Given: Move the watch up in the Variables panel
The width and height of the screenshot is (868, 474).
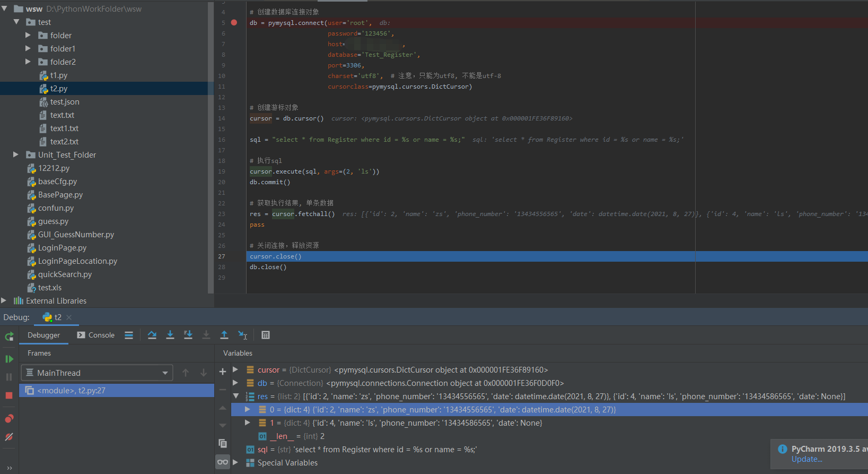Looking at the screenshot, I should tap(223, 408).
